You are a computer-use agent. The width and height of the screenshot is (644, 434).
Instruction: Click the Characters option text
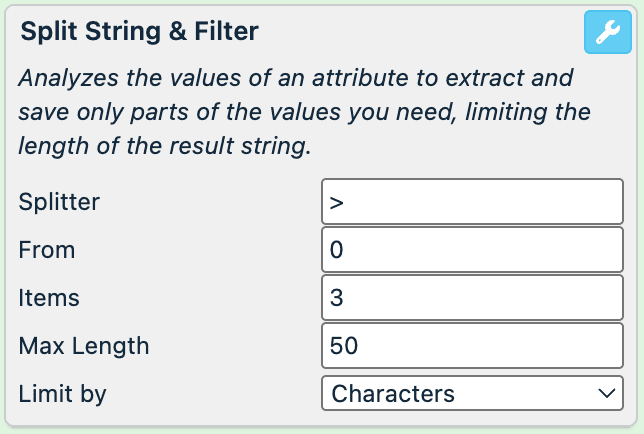pyautogui.click(x=393, y=394)
